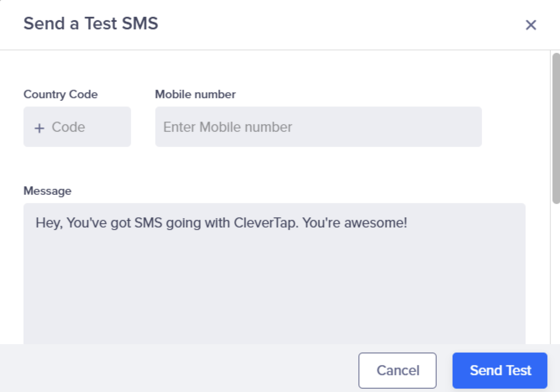Click the Enter Mobile number field

tap(318, 127)
